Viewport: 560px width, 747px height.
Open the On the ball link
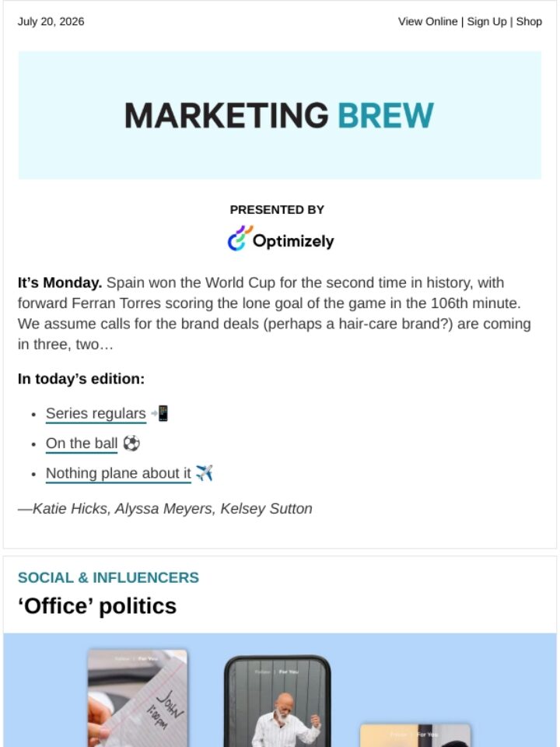(82, 444)
